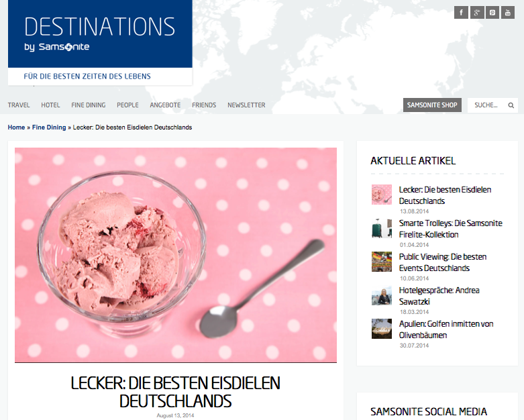Open the Hotel menu item
Image resolution: width=524 pixels, height=420 pixels.
(50, 105)
